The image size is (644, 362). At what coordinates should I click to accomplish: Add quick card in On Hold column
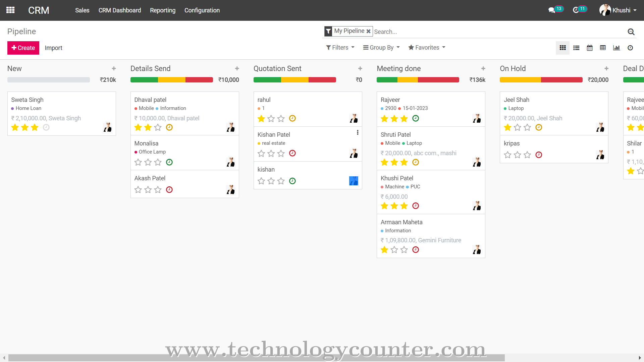[x=606, y=68]
